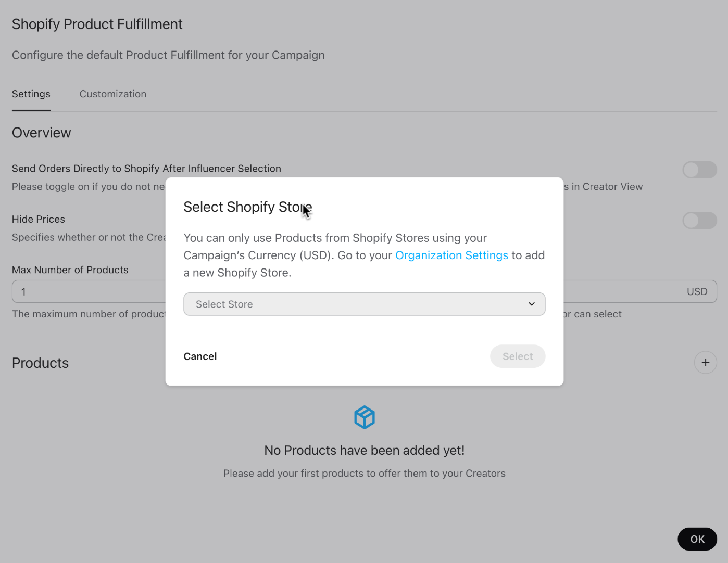Switch to the Customization tab

tap(113, 94)
